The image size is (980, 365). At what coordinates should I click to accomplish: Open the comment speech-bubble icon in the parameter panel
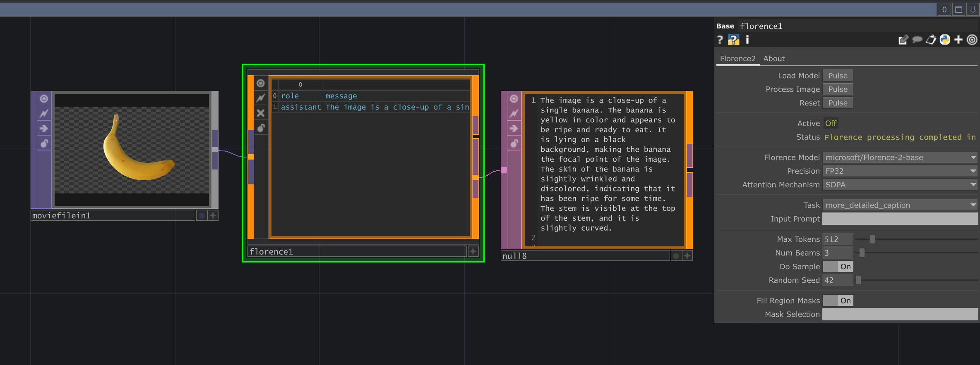917,40
